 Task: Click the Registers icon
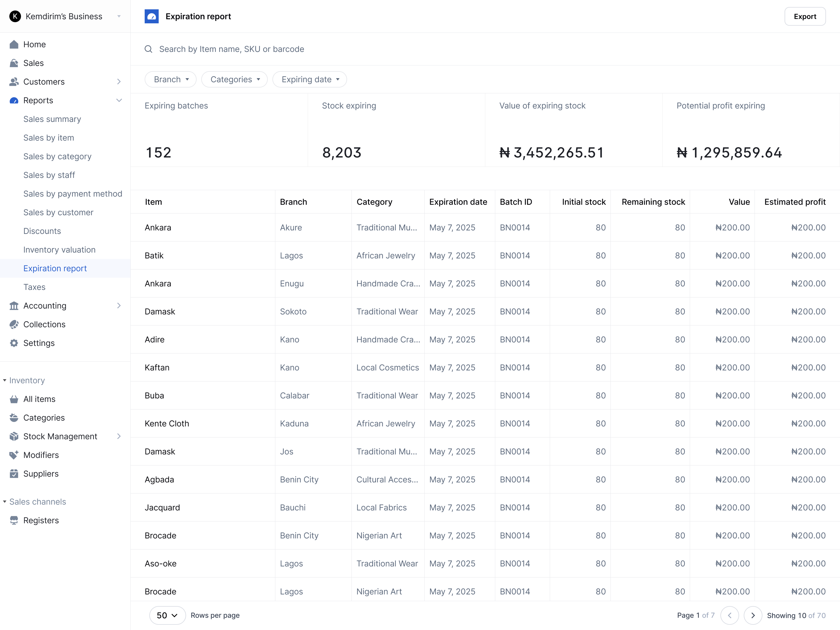coord(14,520)
